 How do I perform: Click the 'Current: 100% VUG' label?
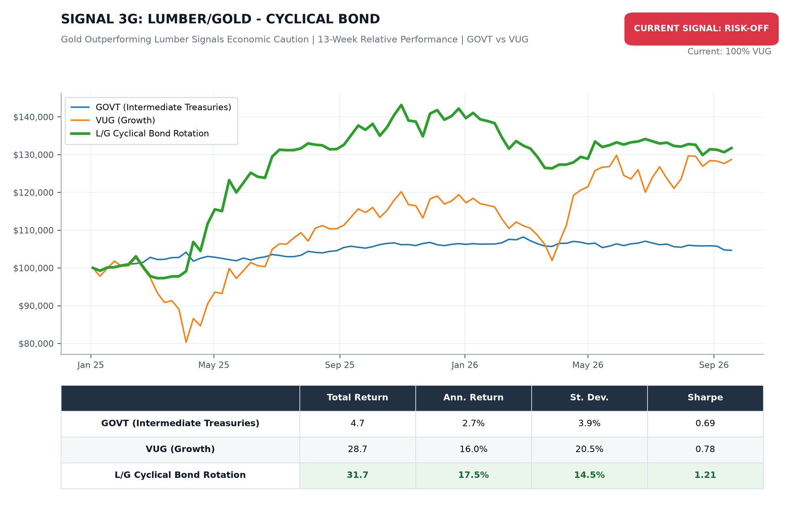729,52
